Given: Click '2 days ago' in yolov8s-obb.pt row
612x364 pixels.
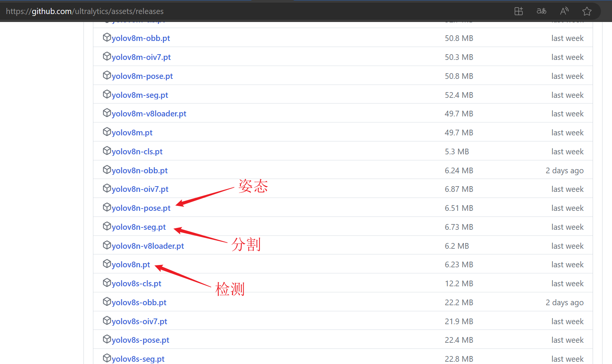Looking at the screenshot, I should 565,303.
